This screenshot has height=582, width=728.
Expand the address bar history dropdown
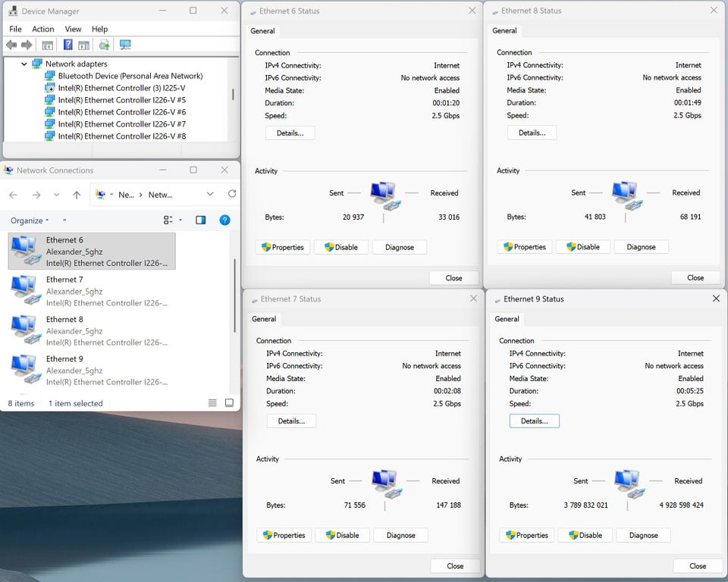pyautogui.click(x=210, y=195)
